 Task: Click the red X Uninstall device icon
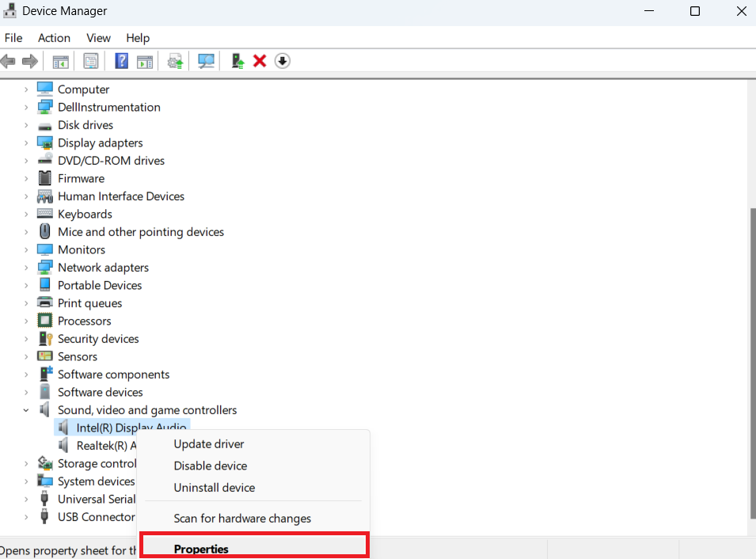point(260,61)
